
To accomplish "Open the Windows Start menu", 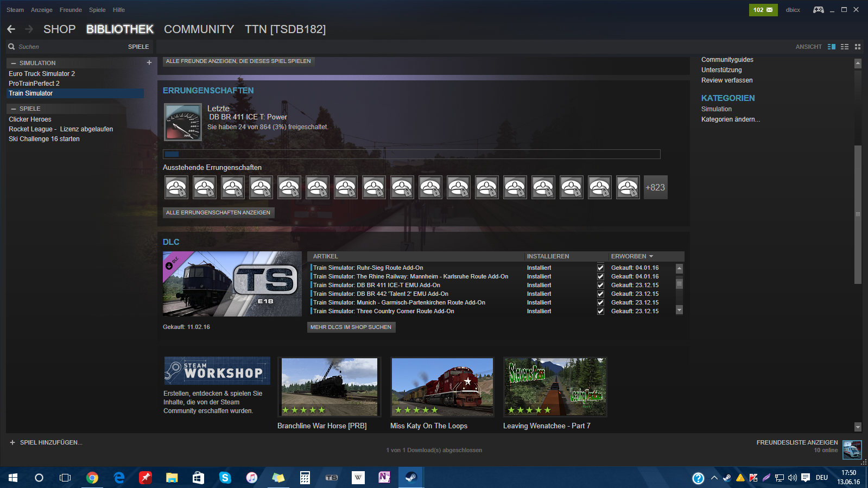I will pyautogui.click(x=13, y=478).
